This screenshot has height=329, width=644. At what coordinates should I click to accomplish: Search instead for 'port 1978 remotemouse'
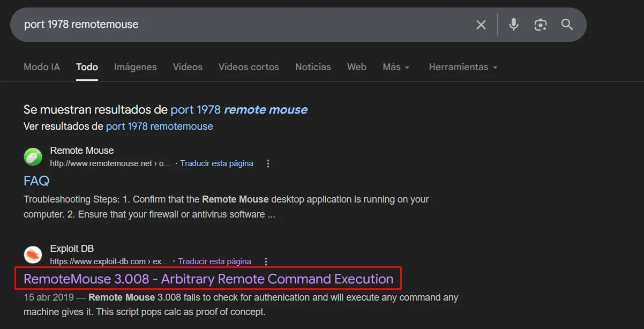[x=160, y=126]
